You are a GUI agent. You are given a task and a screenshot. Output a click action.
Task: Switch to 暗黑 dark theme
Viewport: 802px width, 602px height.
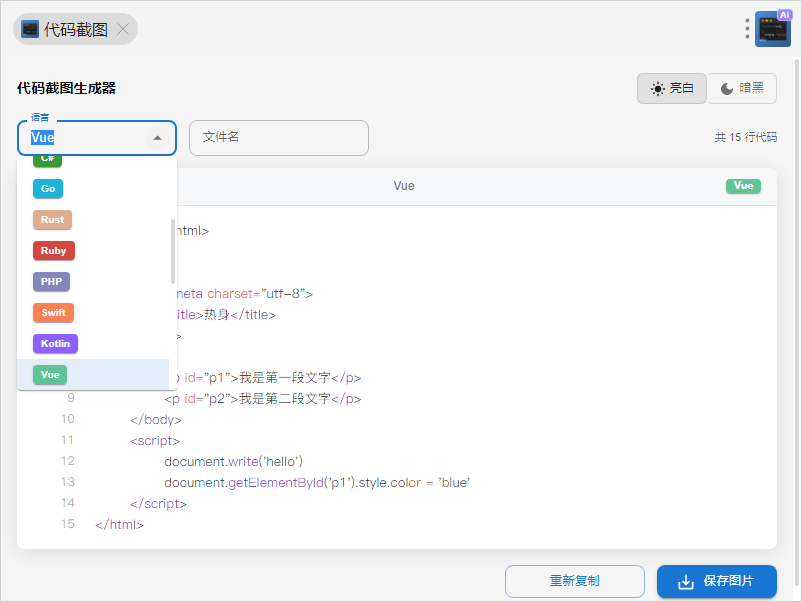[x=742, y=88]
